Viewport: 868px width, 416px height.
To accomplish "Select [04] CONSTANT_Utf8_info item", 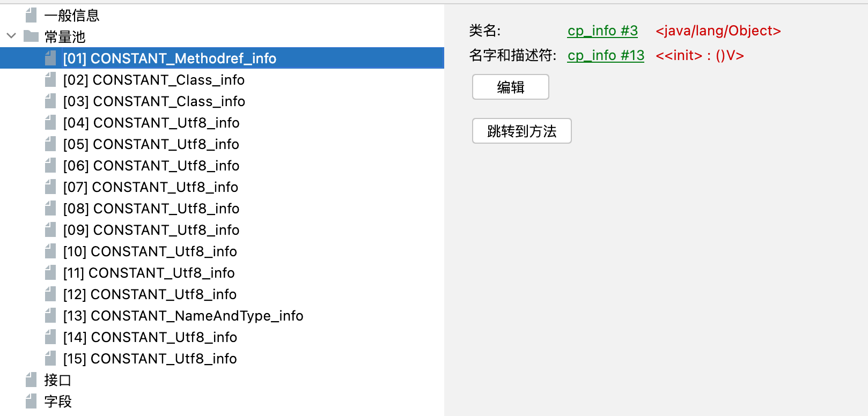I will coord(151,123).
